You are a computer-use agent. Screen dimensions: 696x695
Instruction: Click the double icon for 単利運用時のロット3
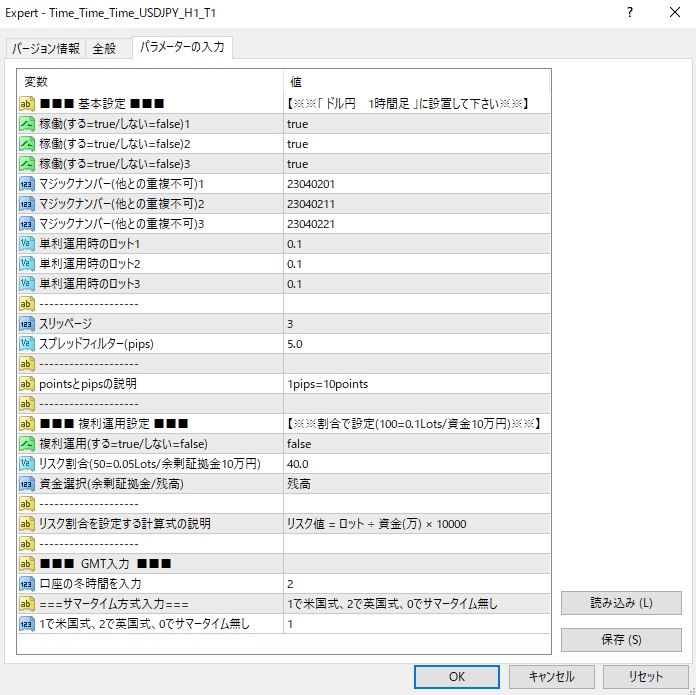[x=27, y=284]
